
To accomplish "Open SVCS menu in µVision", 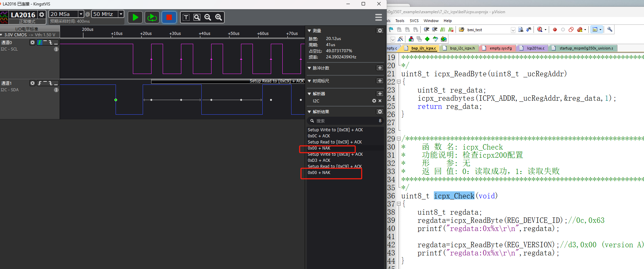I will (x=414, y=21).
